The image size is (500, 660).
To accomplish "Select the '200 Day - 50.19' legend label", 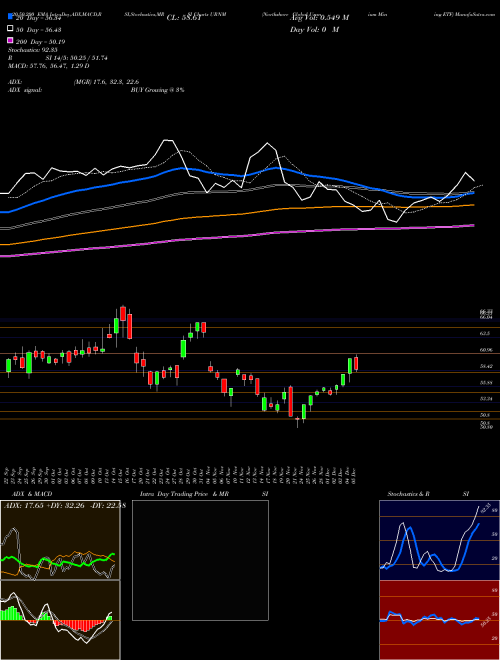I will [40, 42].
